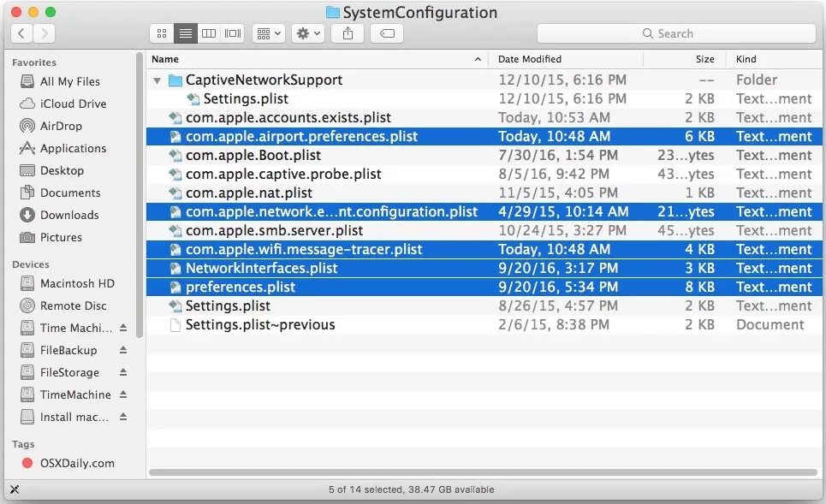826x504 pixels.
Task: Eject the FileBackup volume
Action: (122, 350)
